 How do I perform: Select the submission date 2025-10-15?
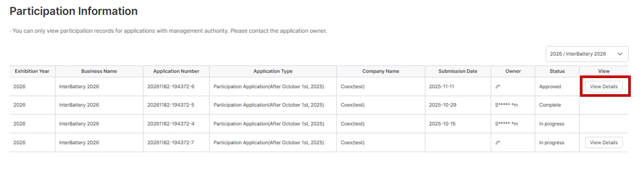click(x=442, y=124)
